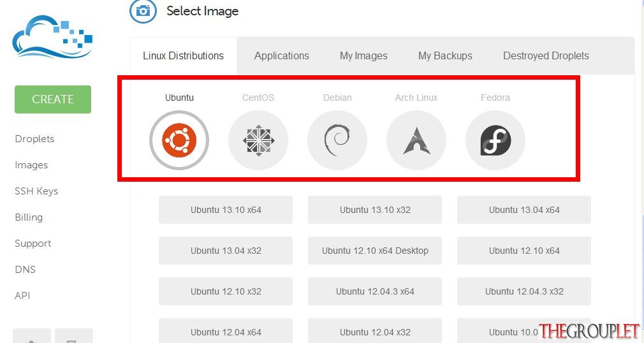Go to Droplets in sidebar
Screen dimensions: 644x343
[34, 139]
